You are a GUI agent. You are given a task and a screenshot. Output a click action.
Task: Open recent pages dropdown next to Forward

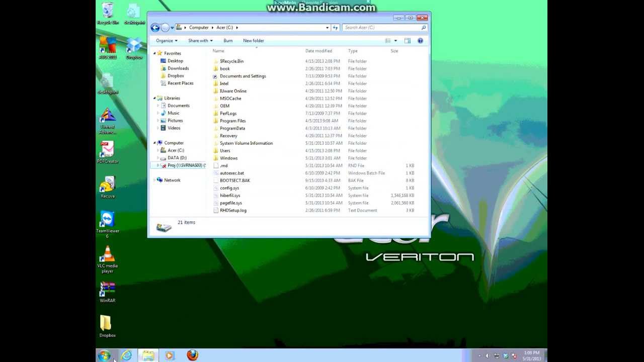172,28
